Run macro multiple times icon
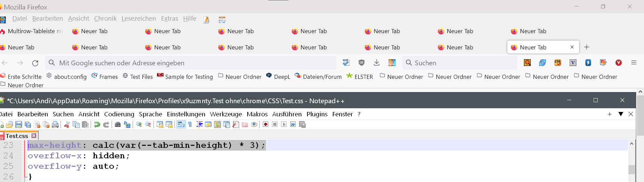Image resolution: width=644 pixels, height=182 pixels. tap(293, 124)
